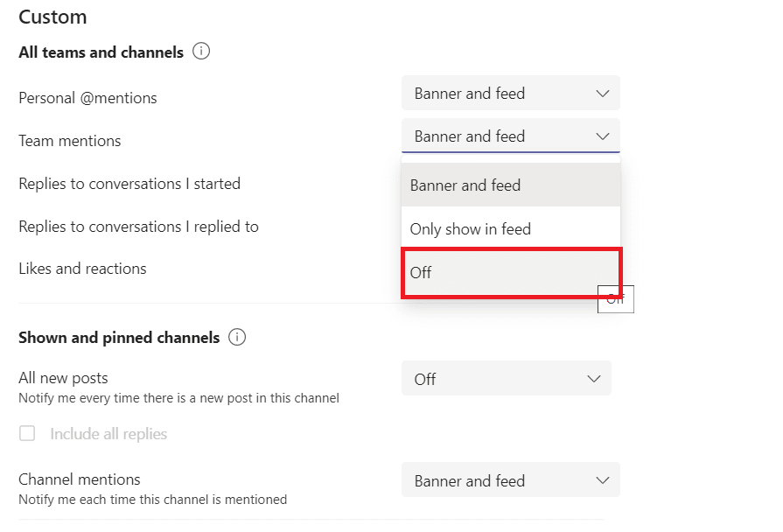Click info icon beside Shown and pinned channels
Image resolution: width=783 pixels, height=532 pixels.
coord(237,337)
